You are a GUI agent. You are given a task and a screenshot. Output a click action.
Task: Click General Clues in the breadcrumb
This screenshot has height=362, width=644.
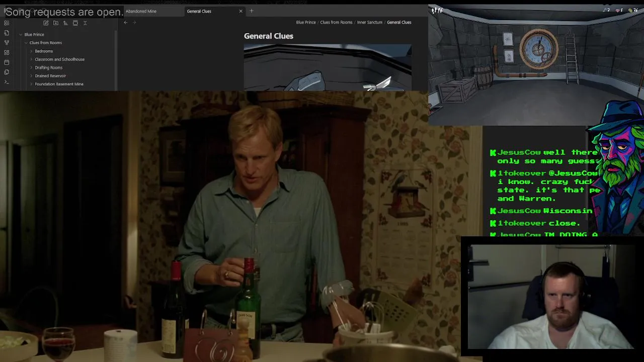coord(399,22)
